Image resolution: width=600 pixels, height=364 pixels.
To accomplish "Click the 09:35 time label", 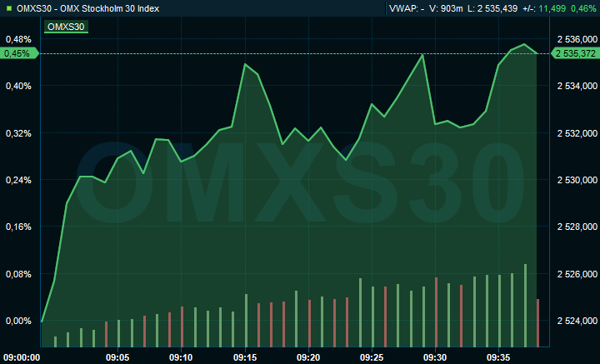I will pyautogui.click(x=498, y=357).
